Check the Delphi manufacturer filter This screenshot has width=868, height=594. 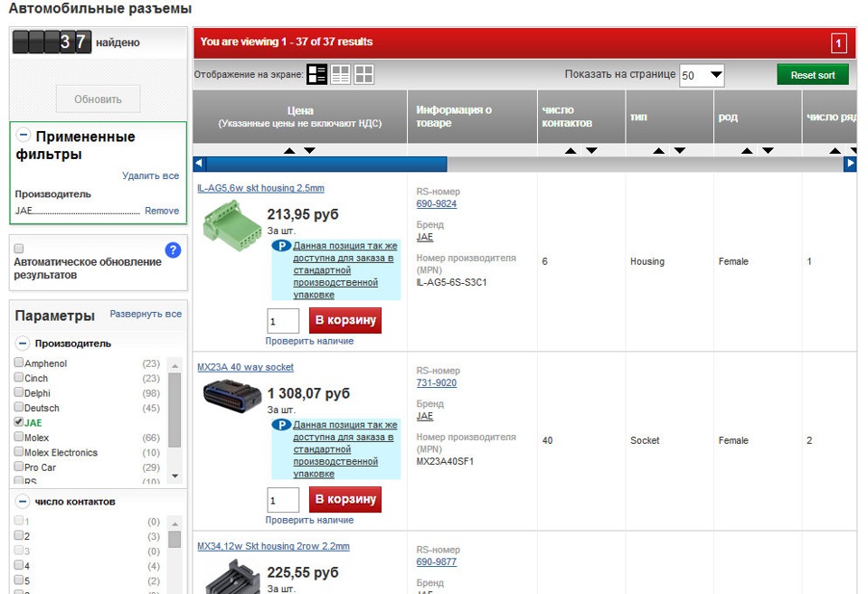(19, 392)
